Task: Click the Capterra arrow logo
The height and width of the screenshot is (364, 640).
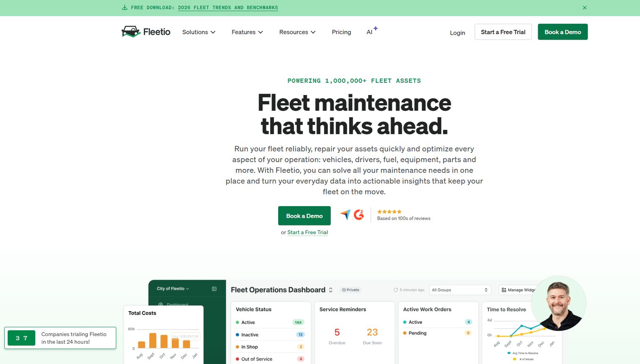Action: click(345, 215)
